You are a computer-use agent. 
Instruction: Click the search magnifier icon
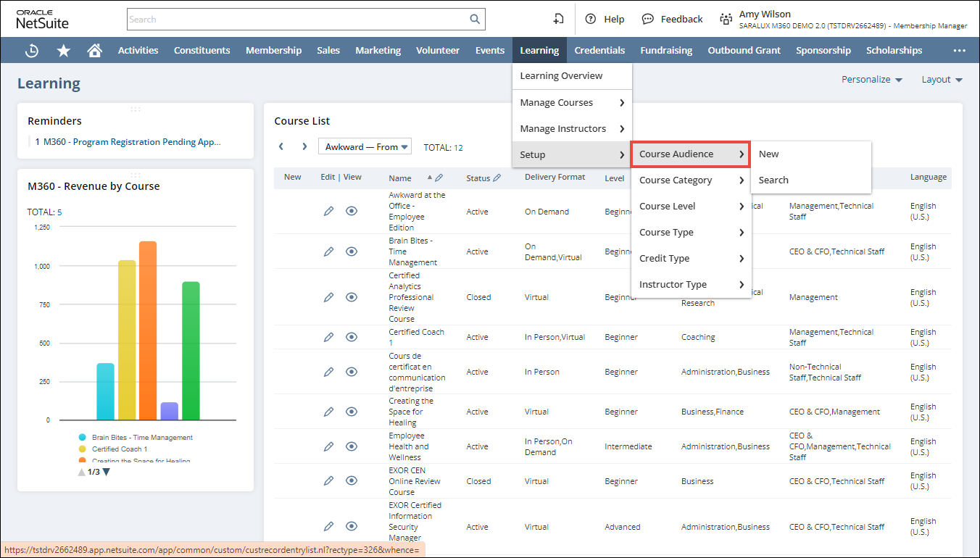click(x=475, y=20)
